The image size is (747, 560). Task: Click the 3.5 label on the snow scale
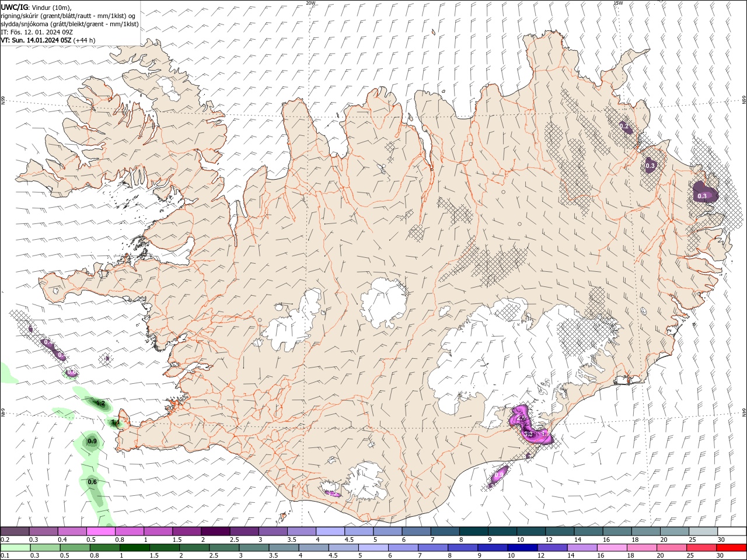(x=292, y=540)
